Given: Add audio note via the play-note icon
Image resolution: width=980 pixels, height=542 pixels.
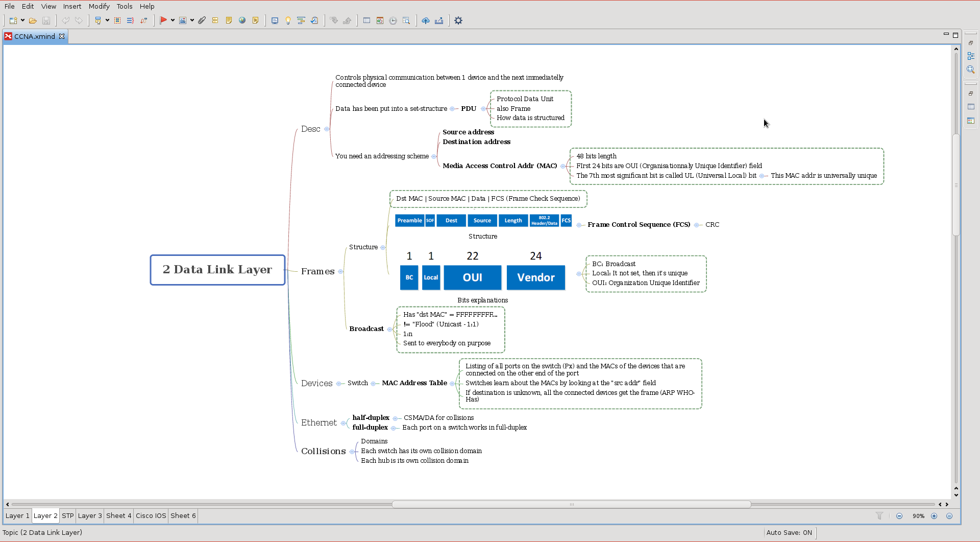Looking at the screenshot, I should pos(256,20).
